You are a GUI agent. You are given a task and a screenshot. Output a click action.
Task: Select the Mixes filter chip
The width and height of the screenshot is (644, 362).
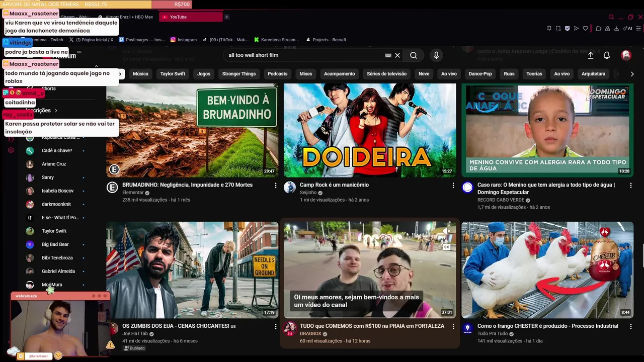coord(306,74)
